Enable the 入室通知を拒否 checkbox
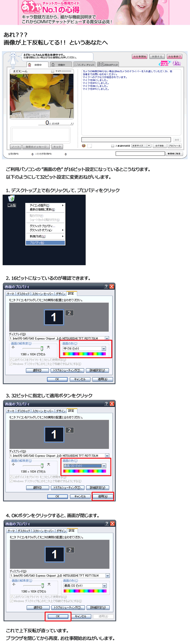The height and width of the screenshot is (644, 190). coord(113,146)
